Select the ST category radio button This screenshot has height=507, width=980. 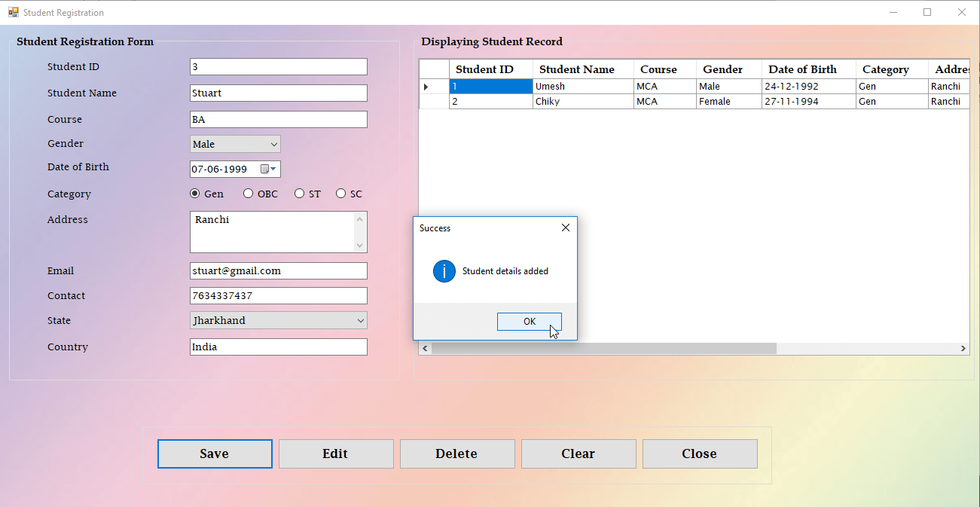tap(299, 193)
